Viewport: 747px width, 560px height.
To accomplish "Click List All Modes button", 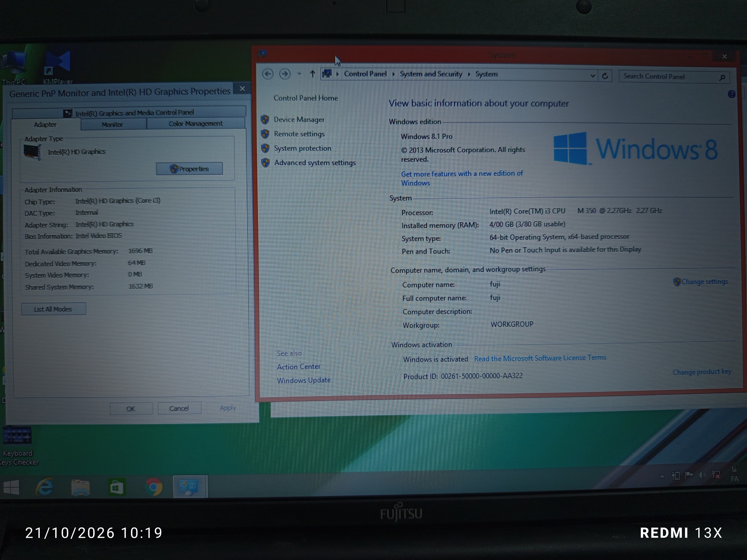I will [53, 309].
